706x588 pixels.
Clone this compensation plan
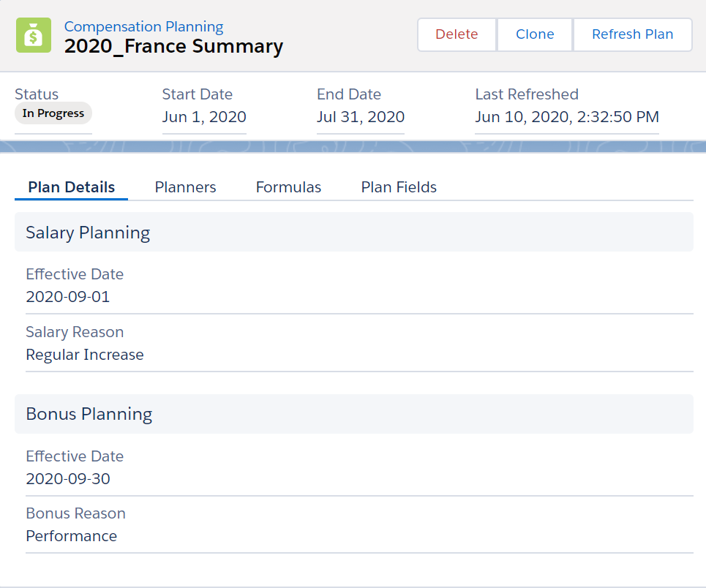tap(535, 34)
